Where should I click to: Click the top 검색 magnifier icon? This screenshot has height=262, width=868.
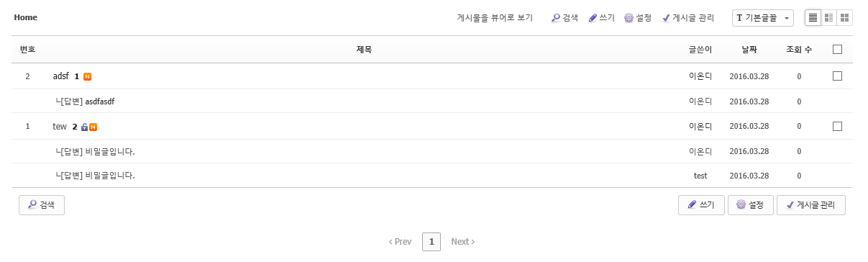pyautogui.click(x=556, y=18)
